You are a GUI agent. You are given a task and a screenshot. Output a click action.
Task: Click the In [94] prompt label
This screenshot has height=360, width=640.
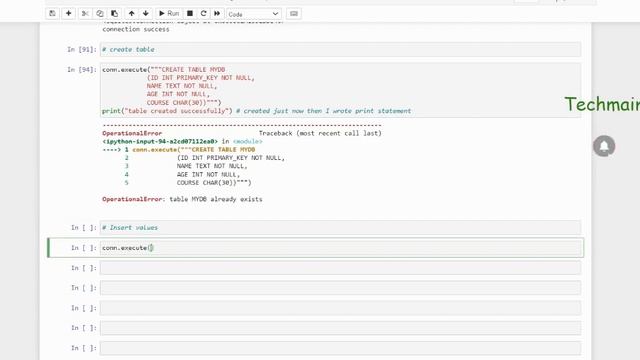82,70
